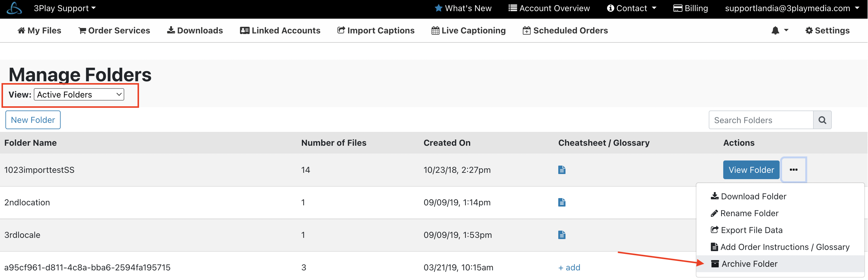
Task: Click the folder search magnifier button
Action: coord(822,120)
